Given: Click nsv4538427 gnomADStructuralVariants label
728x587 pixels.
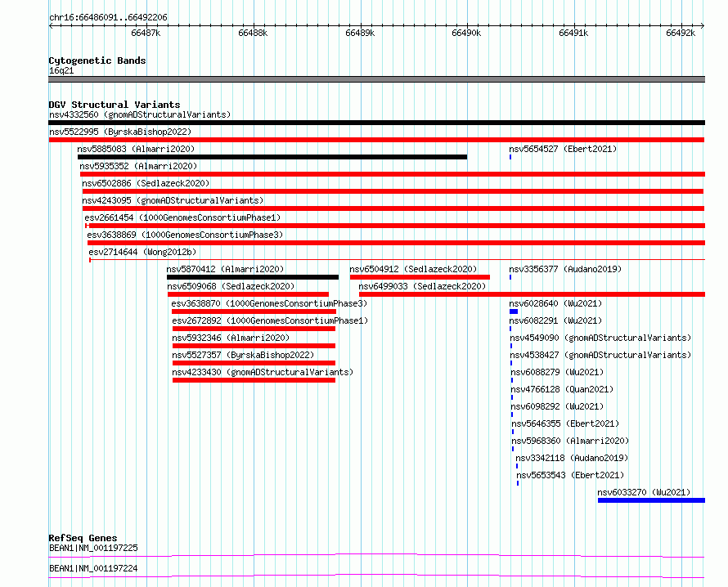Looking at the screenshot, I should tap(600, 355).
